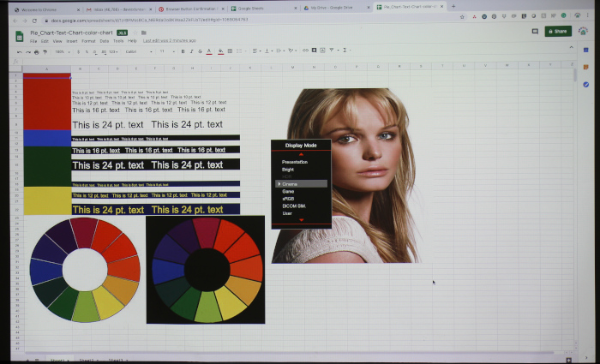The image size is (600, 364).
Task: Open the Format menu
Action: click(x=87, y=40)
